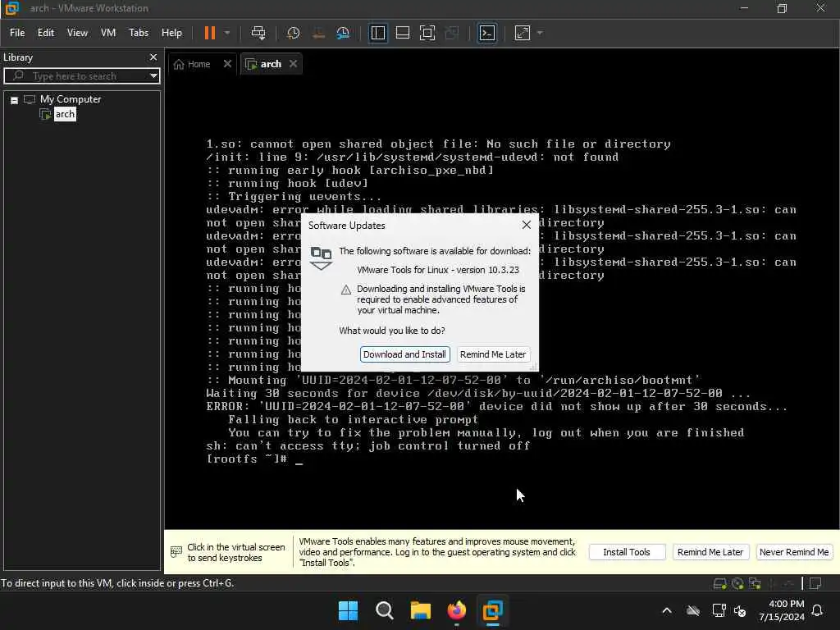
Task: Click the VMware logo in the title bar
Action: tap(11, 8)
